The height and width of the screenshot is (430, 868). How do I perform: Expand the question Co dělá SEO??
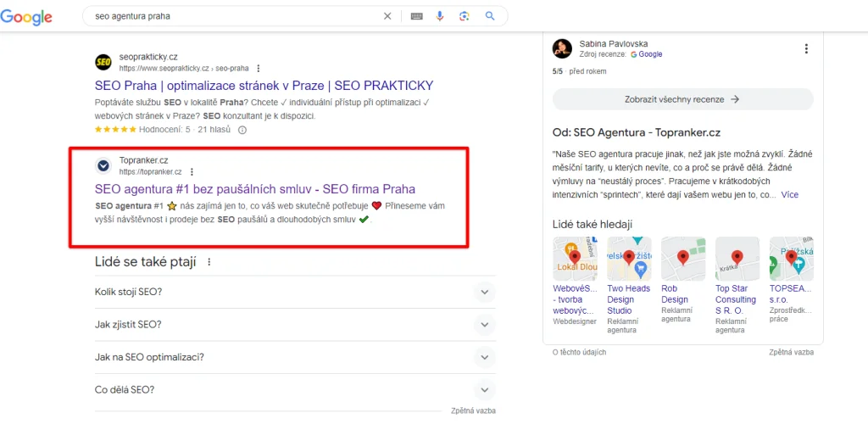pos(295,389)
